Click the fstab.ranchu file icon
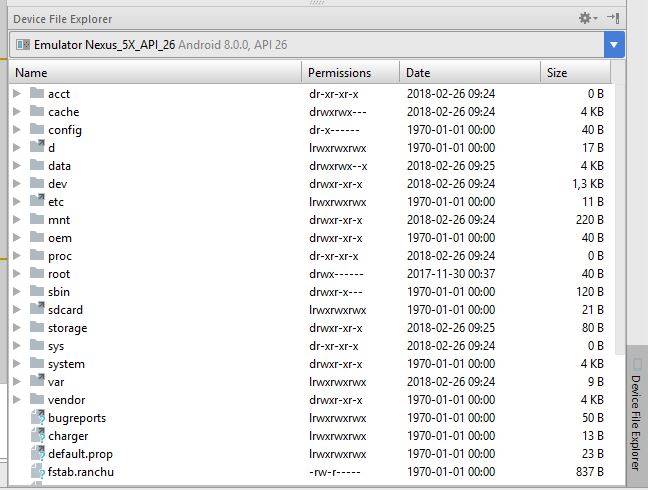The height and width of the screenshot is (490, 648). coord(38,471)
